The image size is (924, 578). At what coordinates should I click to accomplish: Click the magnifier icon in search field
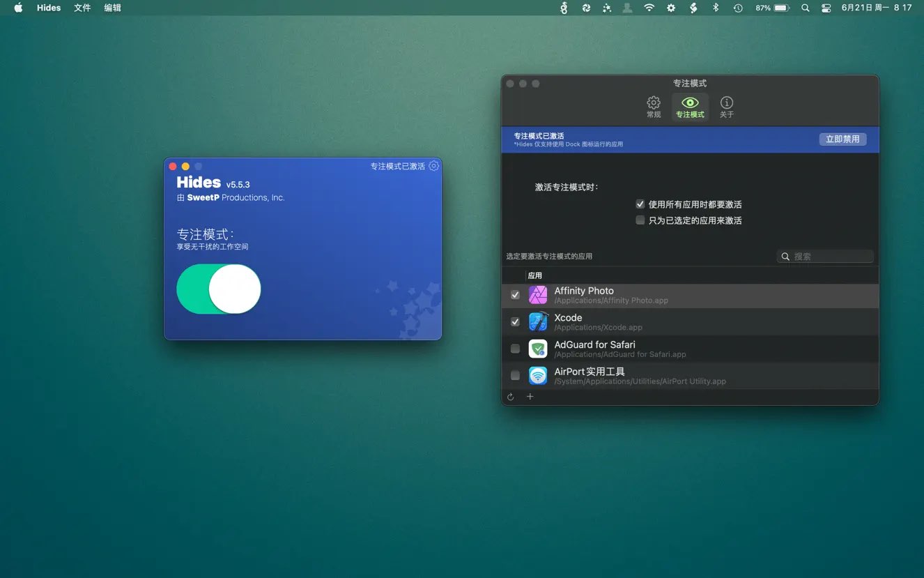(785, 257)
